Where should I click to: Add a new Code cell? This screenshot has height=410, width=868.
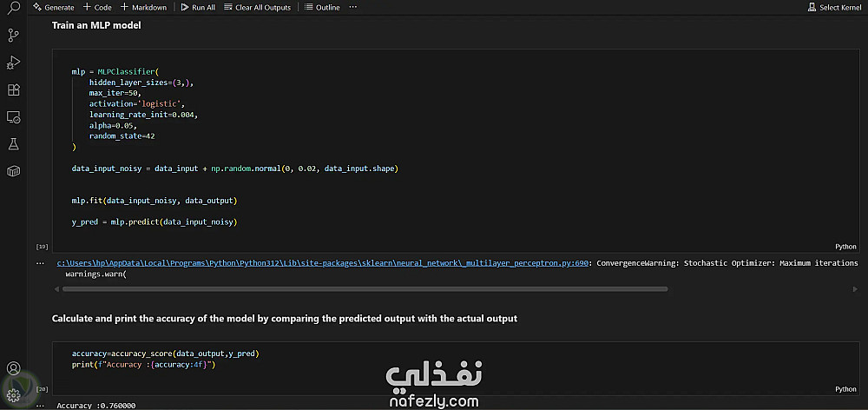click(98, 7)
